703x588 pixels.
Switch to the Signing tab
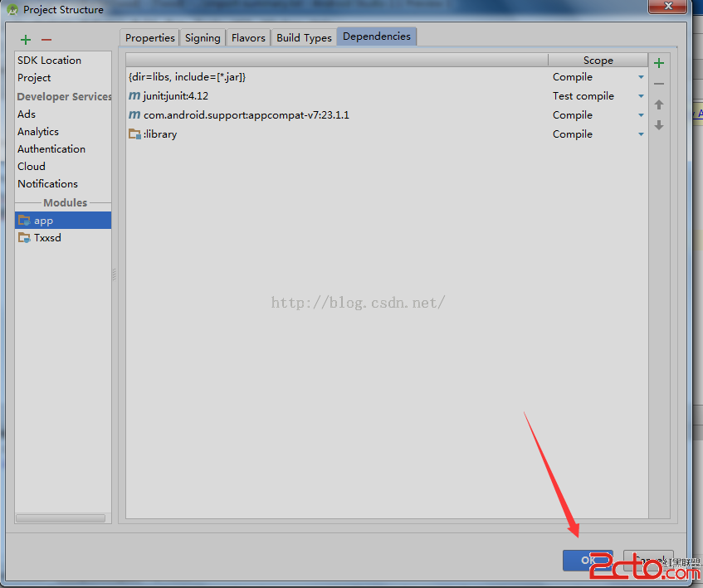[x=203, y=37]
